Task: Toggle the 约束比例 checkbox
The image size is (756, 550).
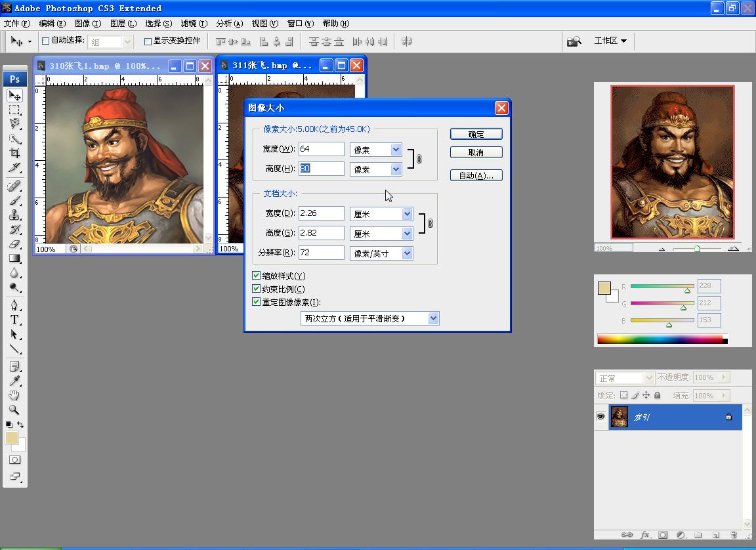Action: (x=257, y=289)
